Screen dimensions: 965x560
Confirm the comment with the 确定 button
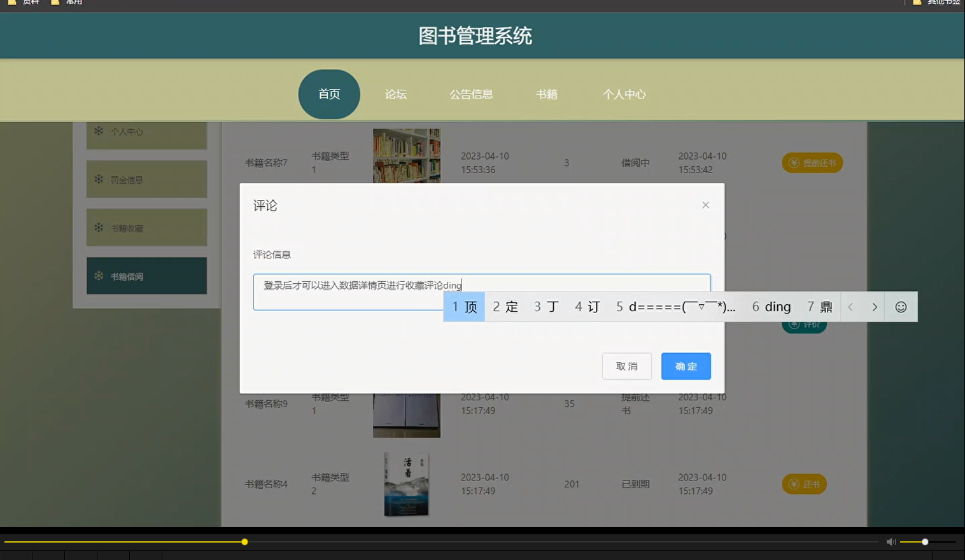(x=686, y=366)
